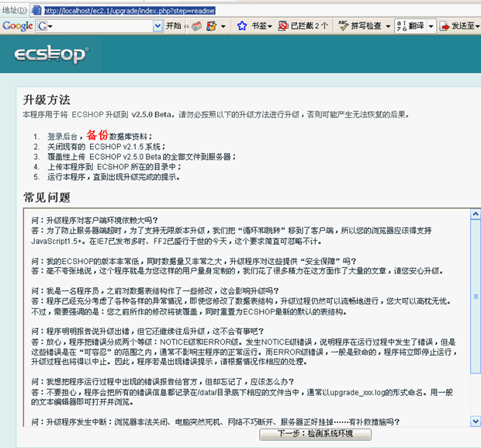Click step 2 text 关闭现有的 ECSHOP v2.1.5 系统
481x448 pixels.
coord(106,147)
